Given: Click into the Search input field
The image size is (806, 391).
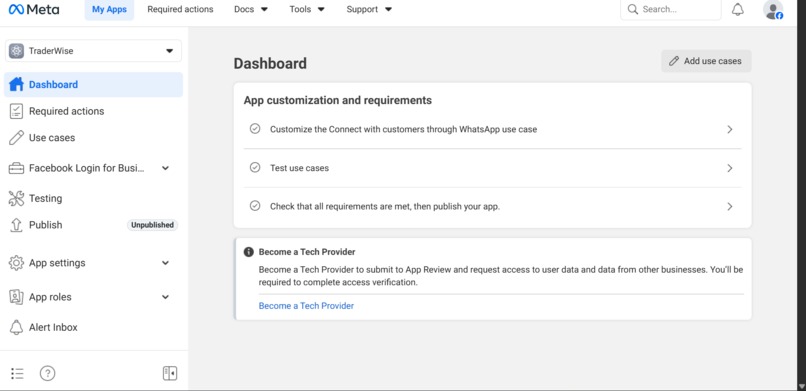Looking at the screenshot, I should point(671,10).
